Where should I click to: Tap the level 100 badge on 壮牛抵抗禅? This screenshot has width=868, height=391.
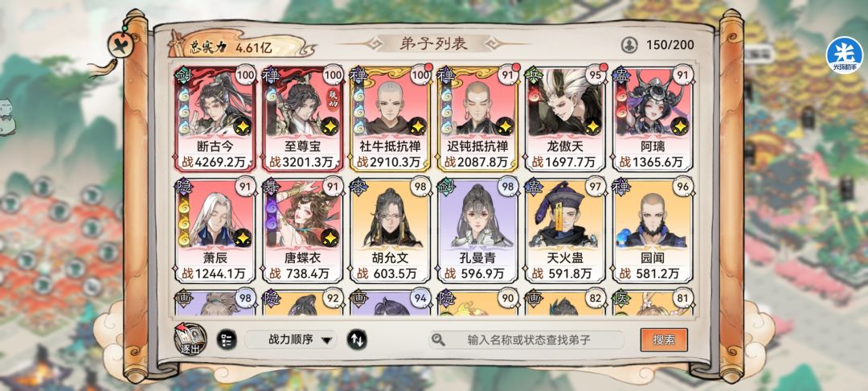click(x=420, y=75)
